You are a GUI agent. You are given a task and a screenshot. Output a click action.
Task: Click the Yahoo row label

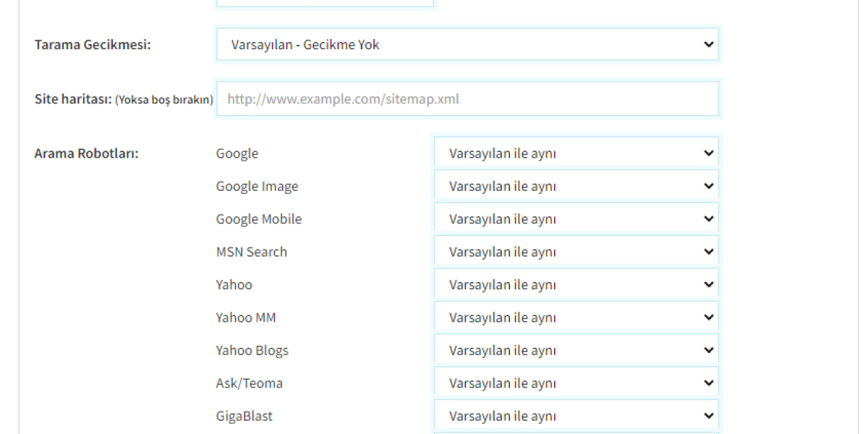[x=234, y=284]
